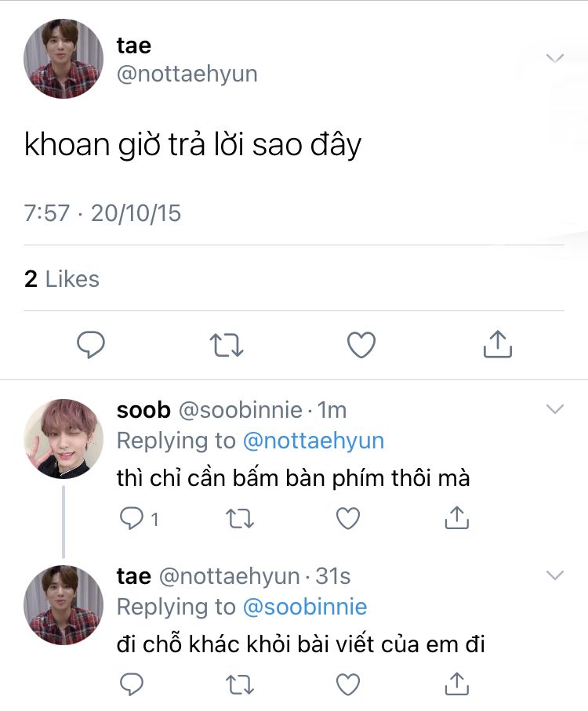Reply to the main tae tweet
This screenshot has width=588, height=711.
click(x=91, y=344)
